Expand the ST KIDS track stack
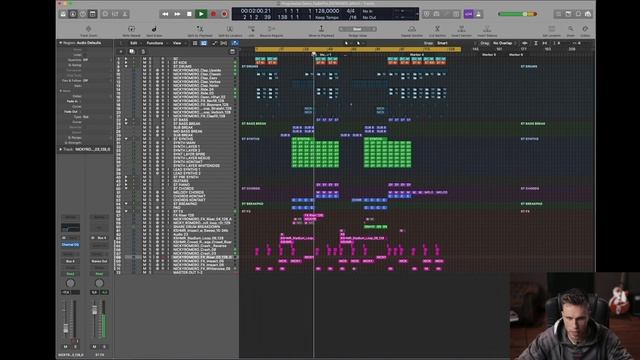Image resolution: width=640 pixels, height=360 pixels. (x=126, y=62)
